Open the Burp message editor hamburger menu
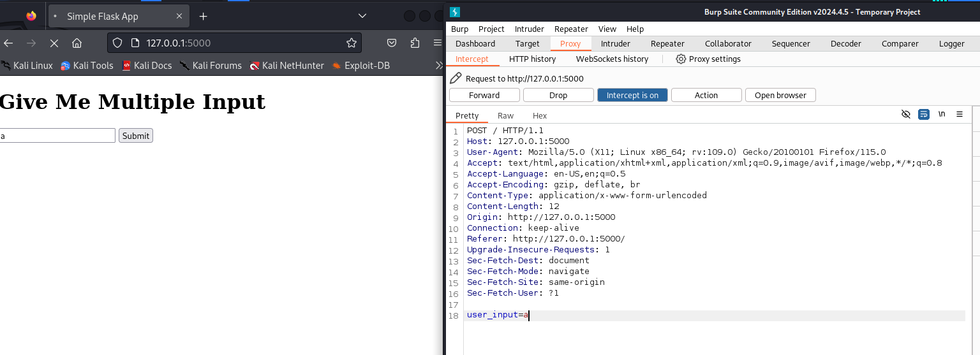 [x=960, y=114]
